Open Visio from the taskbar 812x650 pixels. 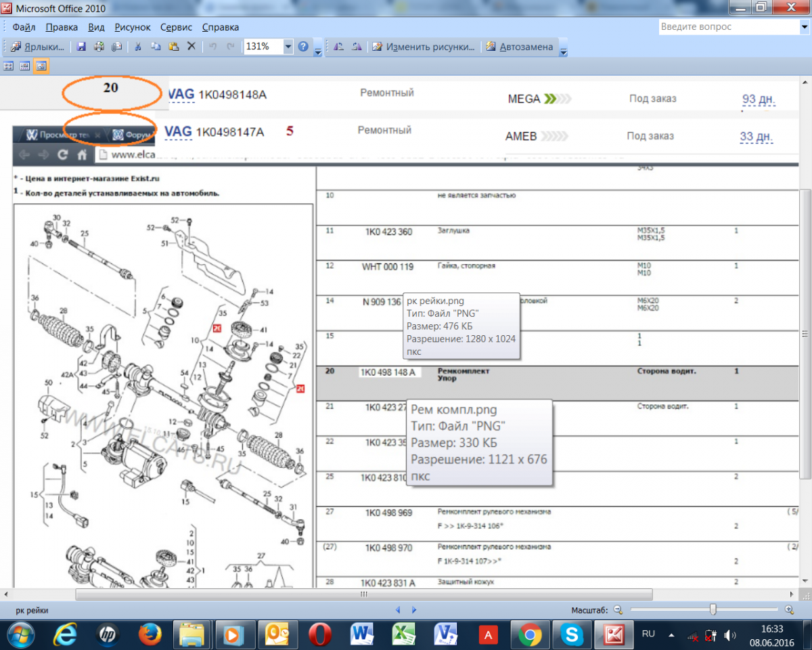(446, 635)
